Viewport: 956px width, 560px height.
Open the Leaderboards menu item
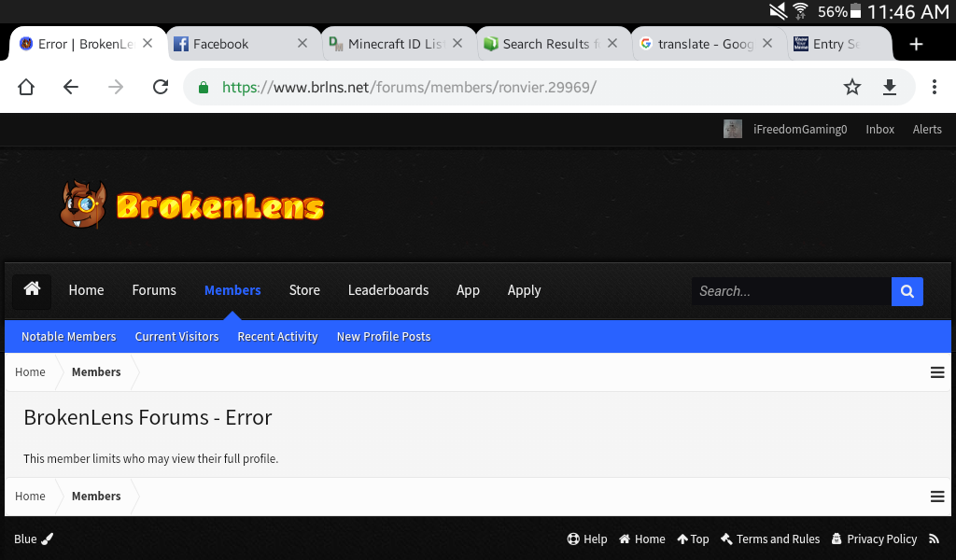pos(387,290)
